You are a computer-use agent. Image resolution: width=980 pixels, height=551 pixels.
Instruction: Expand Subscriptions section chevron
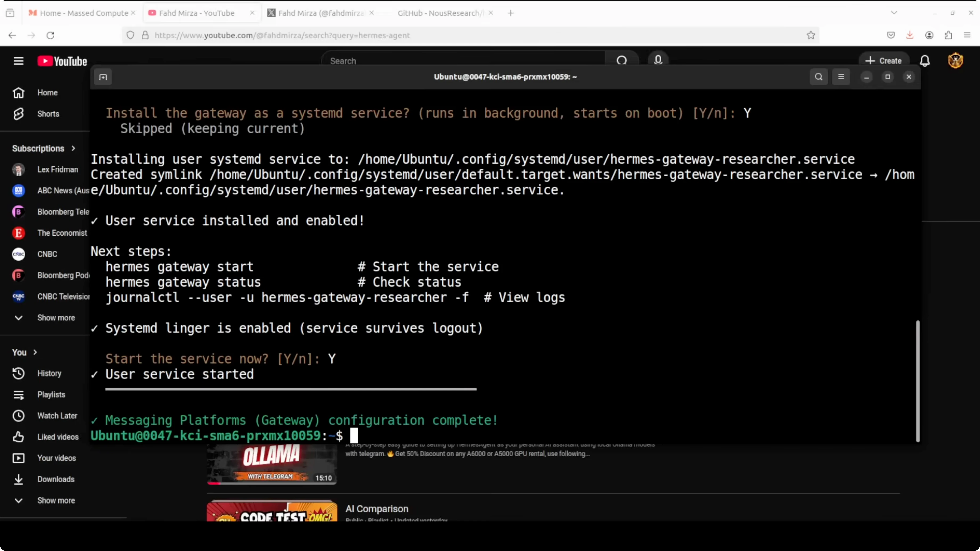[x=73, y=148]
